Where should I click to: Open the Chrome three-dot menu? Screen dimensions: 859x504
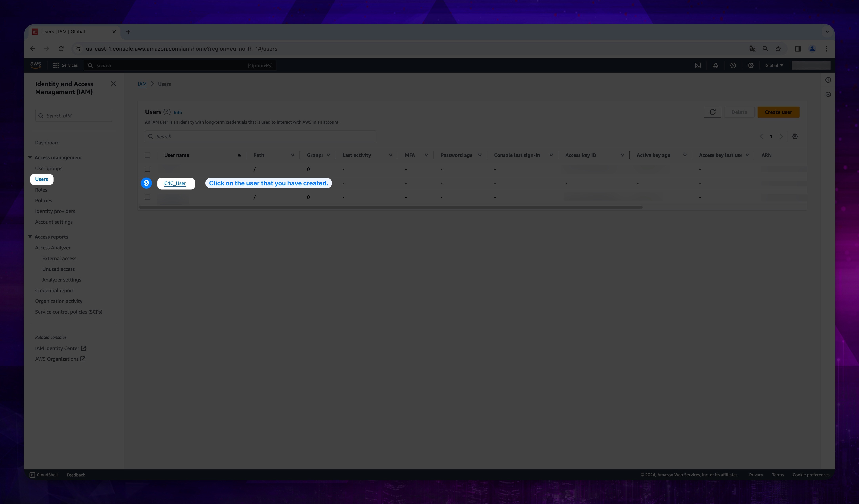826,49
